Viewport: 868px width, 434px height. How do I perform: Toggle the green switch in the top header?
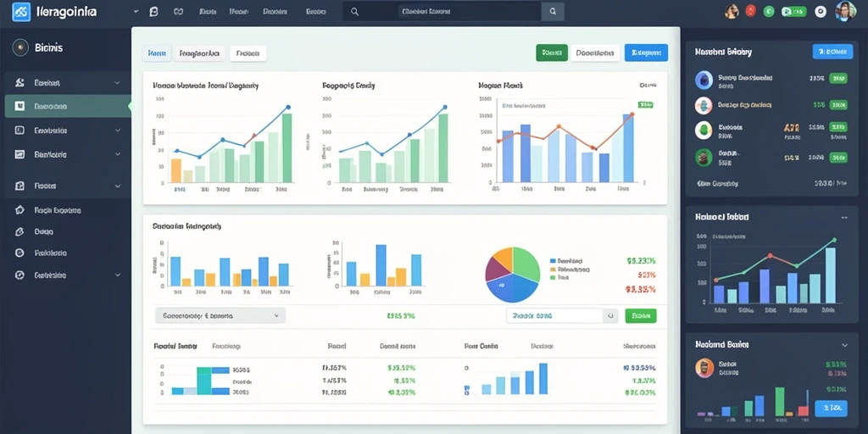(x=793, y=11)
